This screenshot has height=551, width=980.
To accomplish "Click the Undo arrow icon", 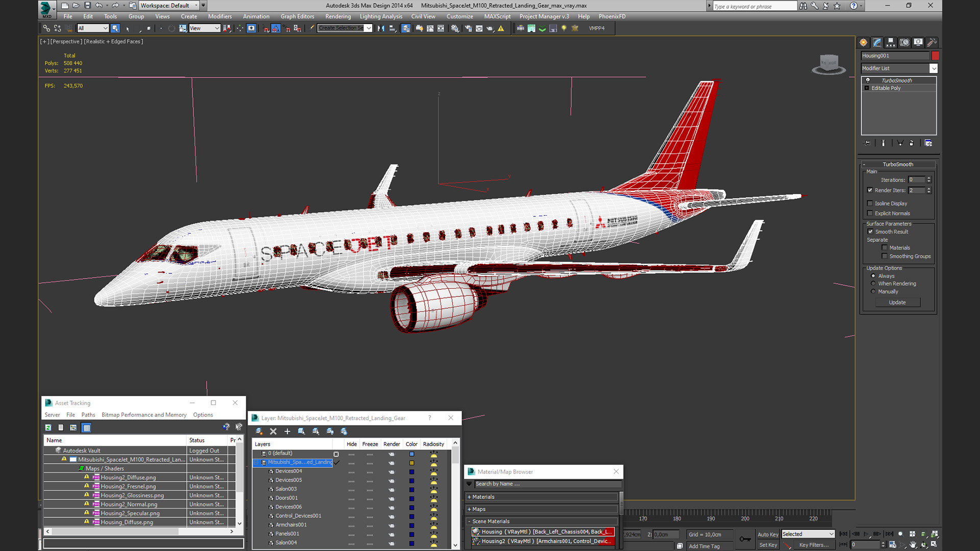I will click(99, 6).
